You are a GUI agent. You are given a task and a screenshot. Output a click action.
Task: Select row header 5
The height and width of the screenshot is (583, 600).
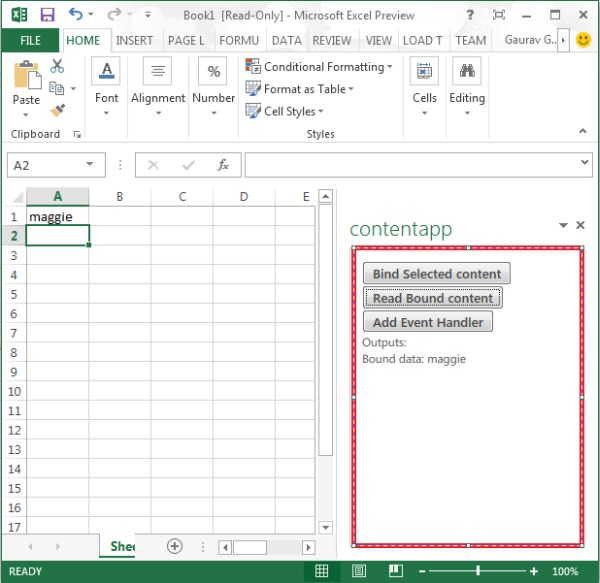(14, 294)
